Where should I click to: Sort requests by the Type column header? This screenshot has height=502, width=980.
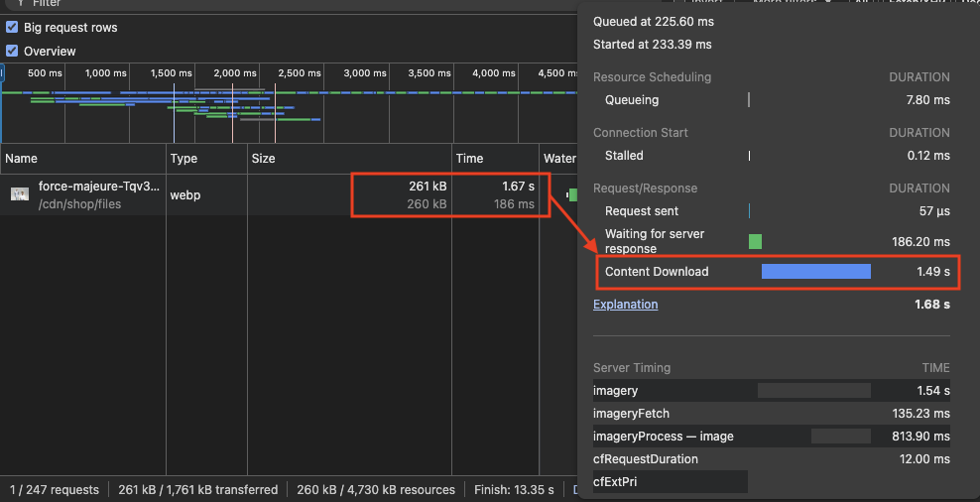(207, 159)
